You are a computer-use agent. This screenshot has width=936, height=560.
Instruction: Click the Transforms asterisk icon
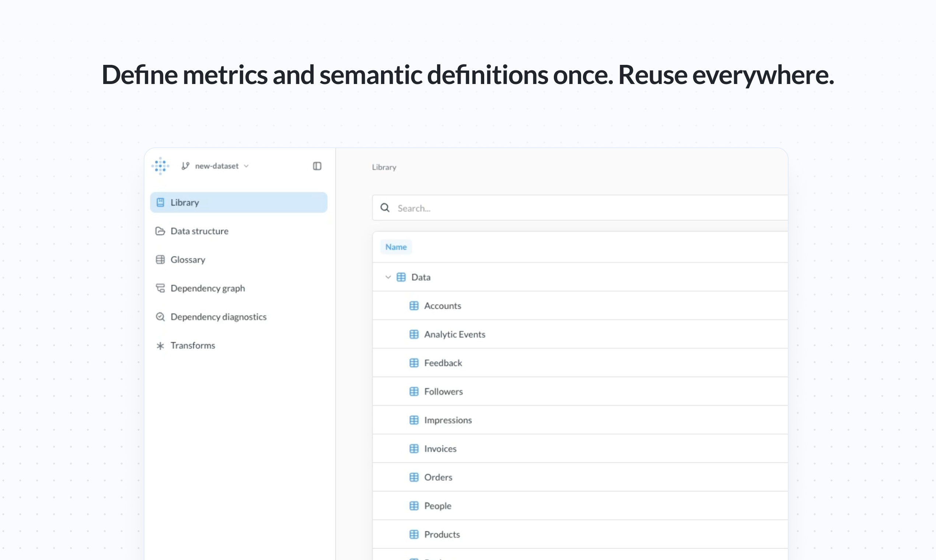click(160, 345)
